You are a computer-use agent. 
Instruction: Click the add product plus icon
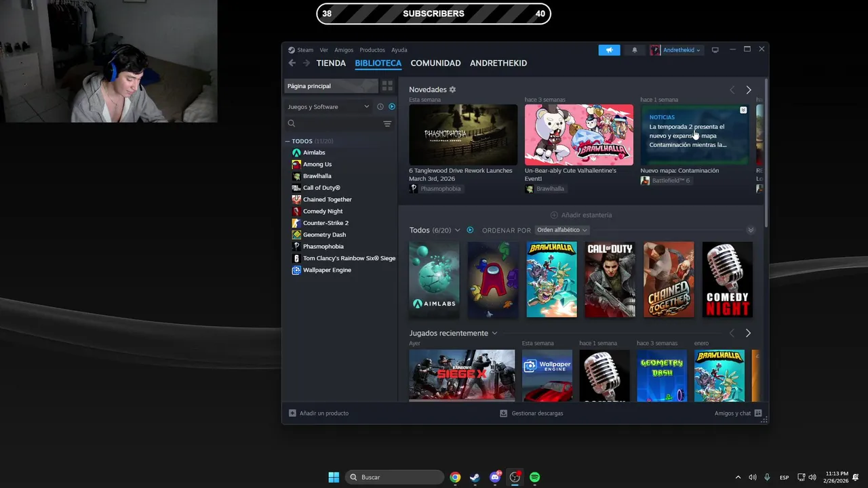[x=292, y=413]
